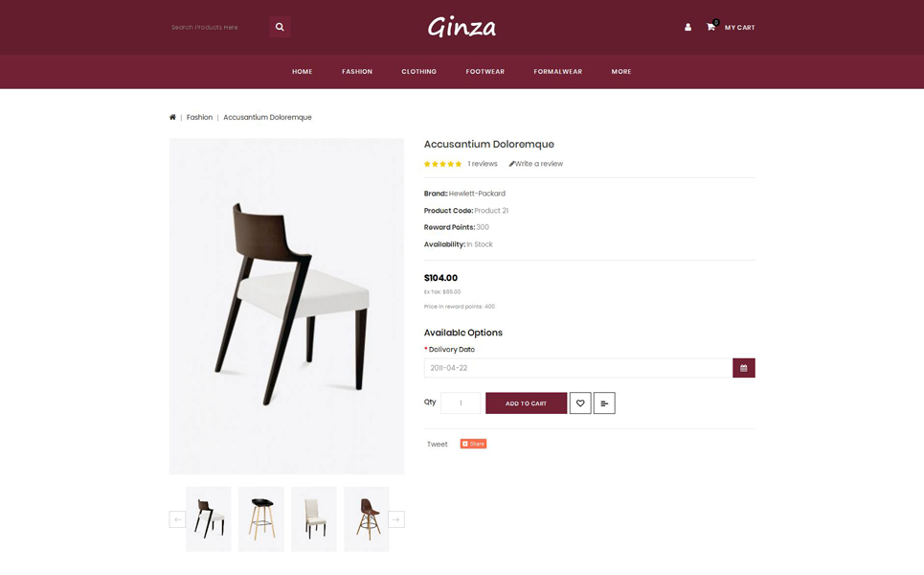Image resolution: width=924 pixels, height=575 pixels.
Task: Click the ADD TO CART button
Action: tap(527, 403)
